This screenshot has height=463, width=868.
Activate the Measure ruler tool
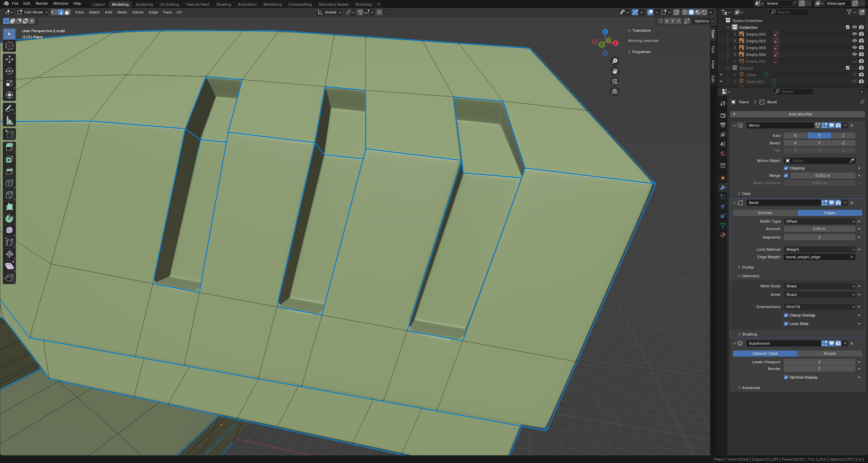pyautogui.click(x=9, y=121)
